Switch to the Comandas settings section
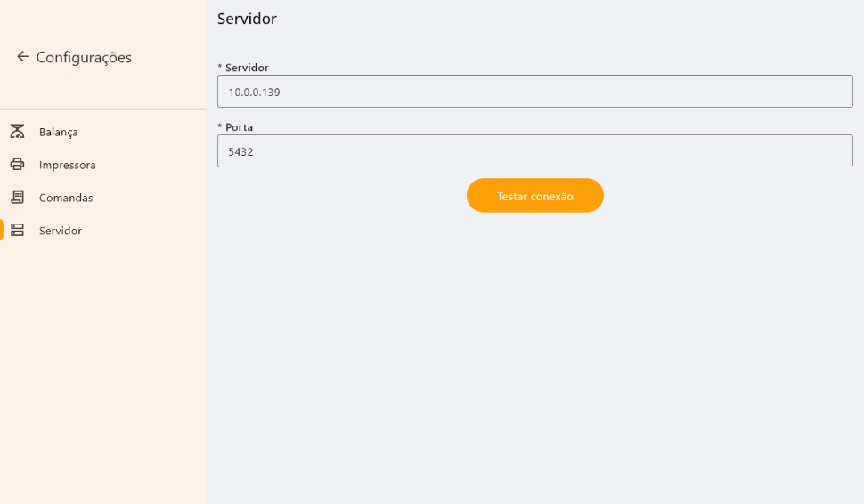The height and width of the screenshot is (504, 864). pos(66,198)
